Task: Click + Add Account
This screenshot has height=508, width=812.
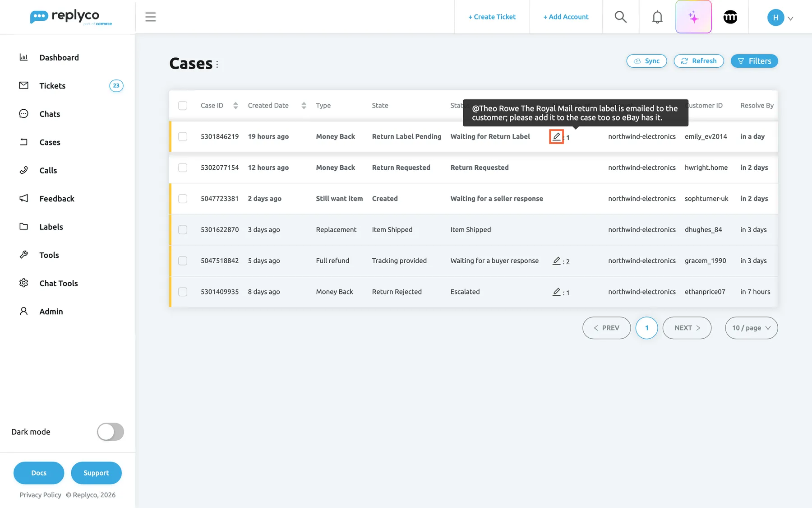Action: pyautogui.click(x=566, y=17)
